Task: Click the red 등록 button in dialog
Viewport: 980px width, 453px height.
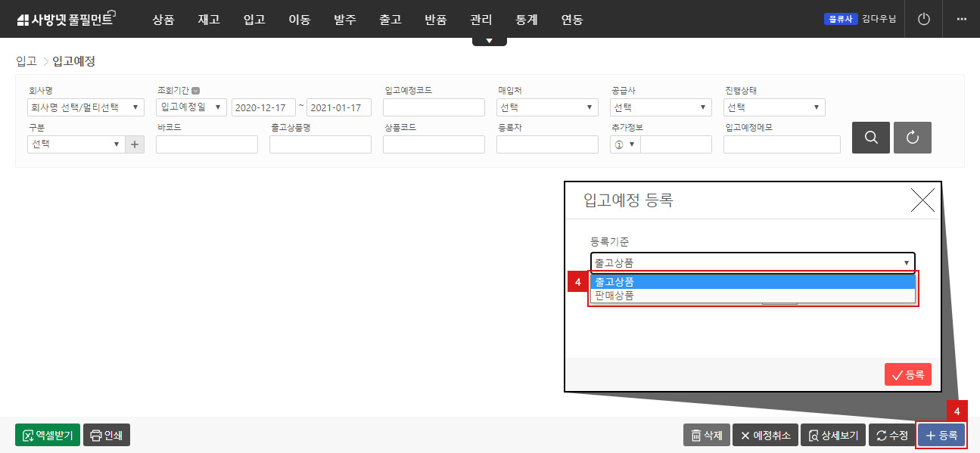Action: (907, 374)
